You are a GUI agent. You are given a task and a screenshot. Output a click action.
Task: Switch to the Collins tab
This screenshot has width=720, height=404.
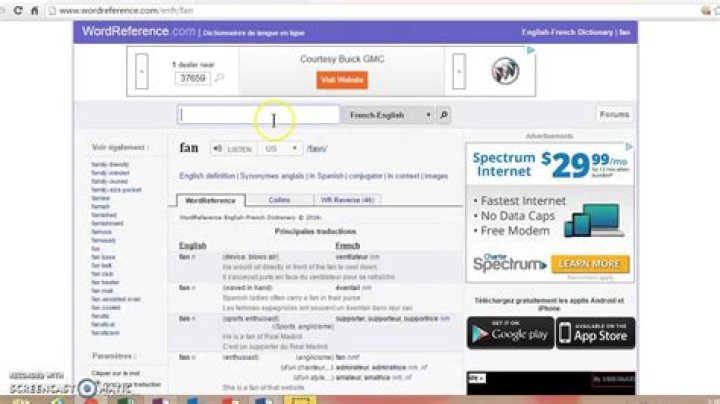279,200
